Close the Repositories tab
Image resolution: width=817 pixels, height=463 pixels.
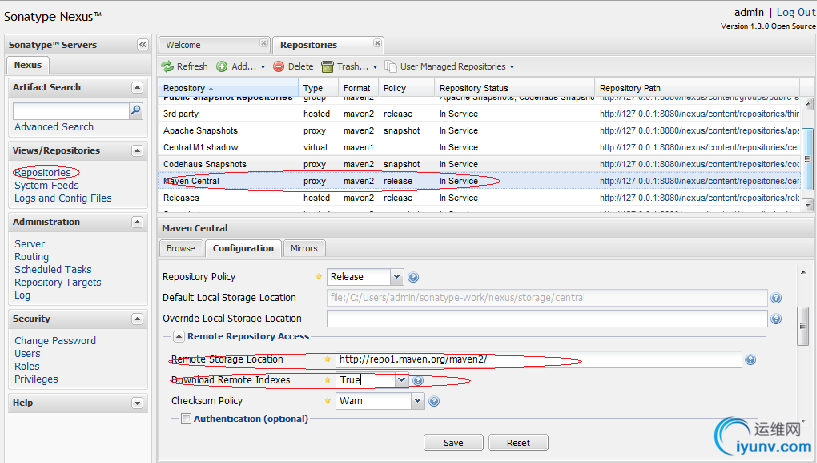pos(377,43)
